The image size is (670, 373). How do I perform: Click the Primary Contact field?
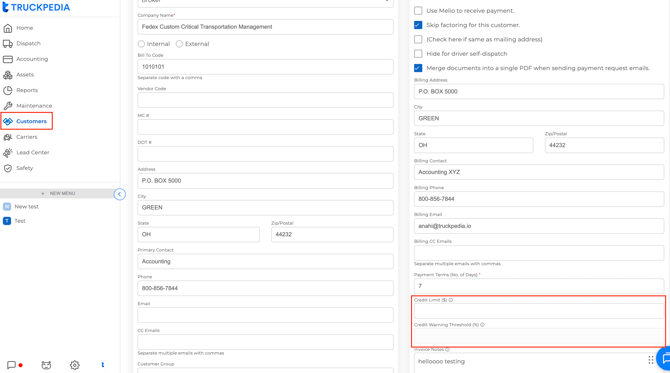pyautogui.click(x=265, y=261)
